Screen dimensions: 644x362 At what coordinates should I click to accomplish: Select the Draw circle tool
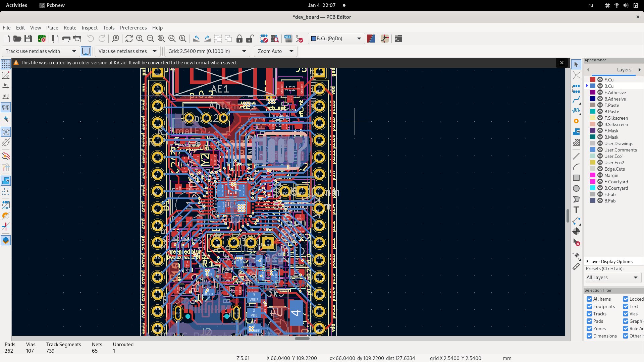pos(576,188)
